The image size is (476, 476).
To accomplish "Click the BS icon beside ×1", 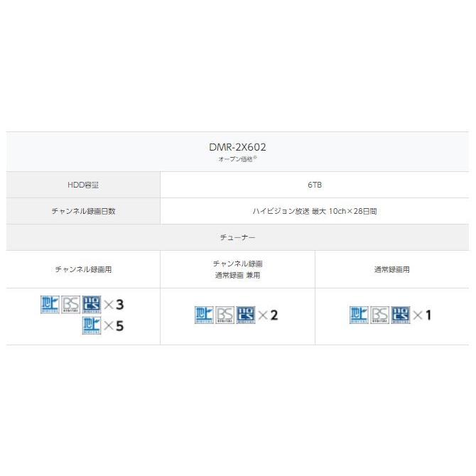I will (379, 315).
